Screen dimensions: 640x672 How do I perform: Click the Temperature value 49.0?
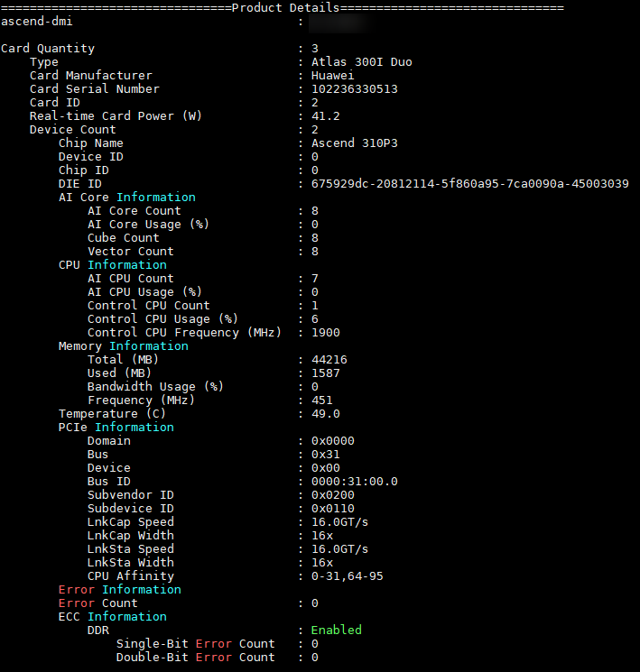click(326, 414)
